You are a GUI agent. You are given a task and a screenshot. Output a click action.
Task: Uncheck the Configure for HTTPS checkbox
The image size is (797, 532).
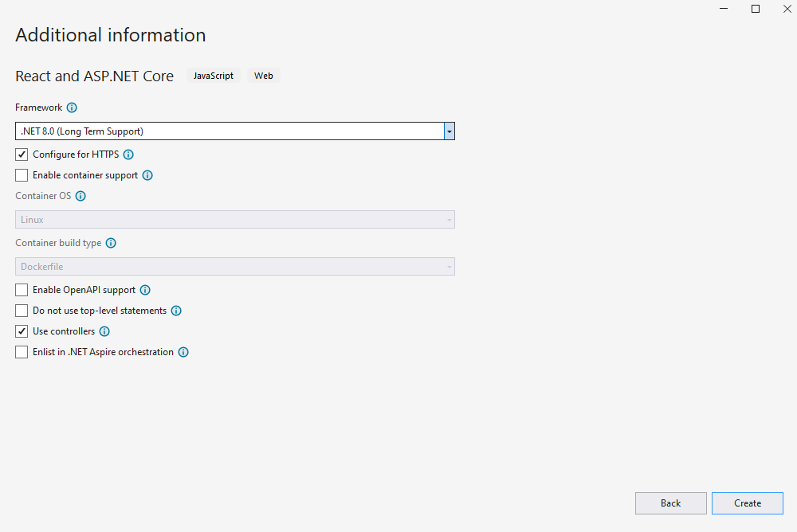[22, 155]
